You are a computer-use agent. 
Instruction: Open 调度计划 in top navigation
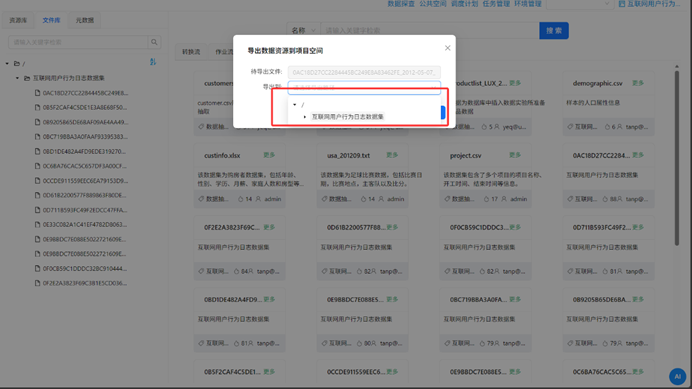click(x=465, y=4)
